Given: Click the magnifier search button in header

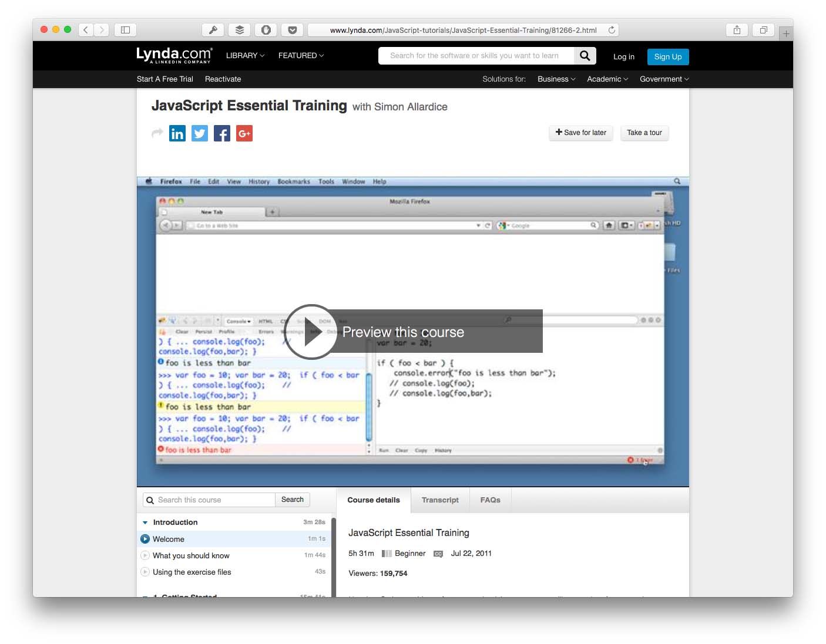Looking at the screenshot, I should (x=585, y=56).
